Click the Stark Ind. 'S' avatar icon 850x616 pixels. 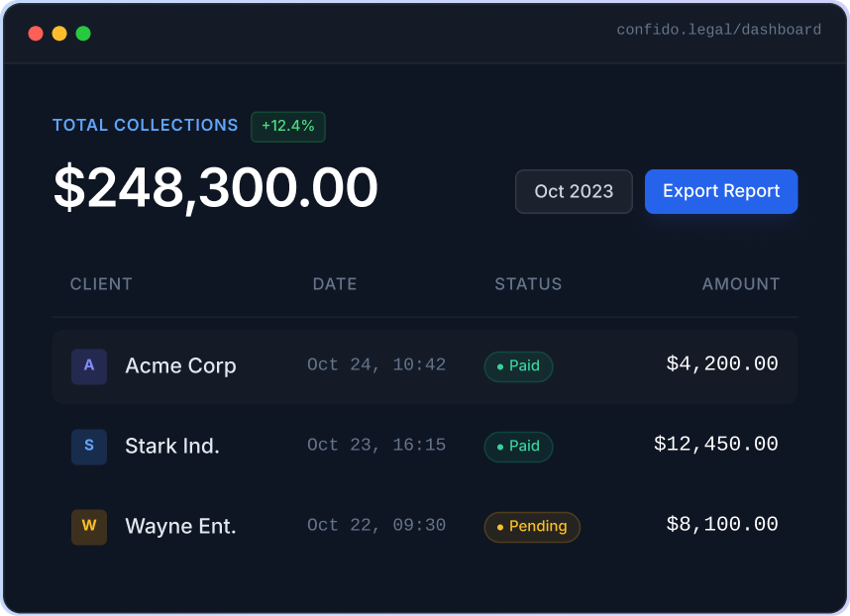click(89, 447)
